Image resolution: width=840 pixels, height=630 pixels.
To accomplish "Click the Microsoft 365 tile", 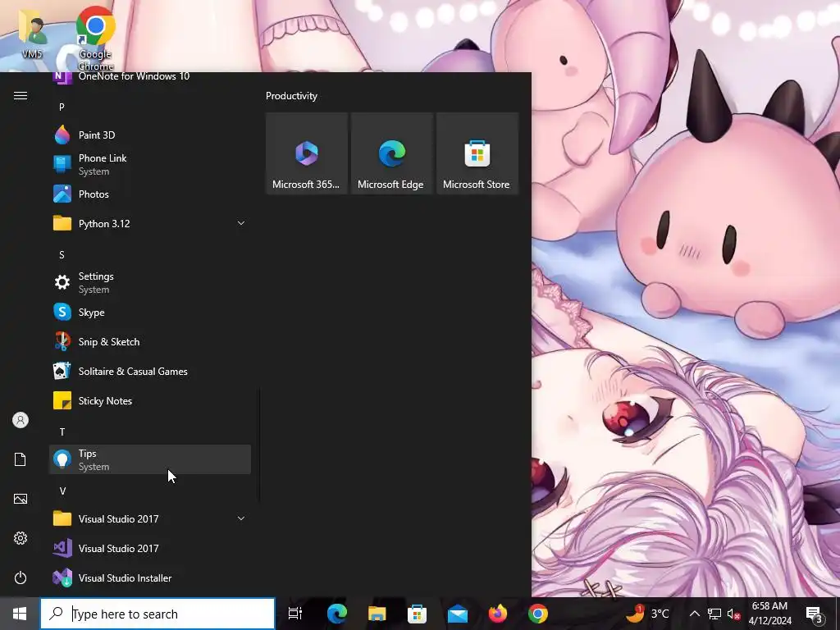I will pos(307,153).
